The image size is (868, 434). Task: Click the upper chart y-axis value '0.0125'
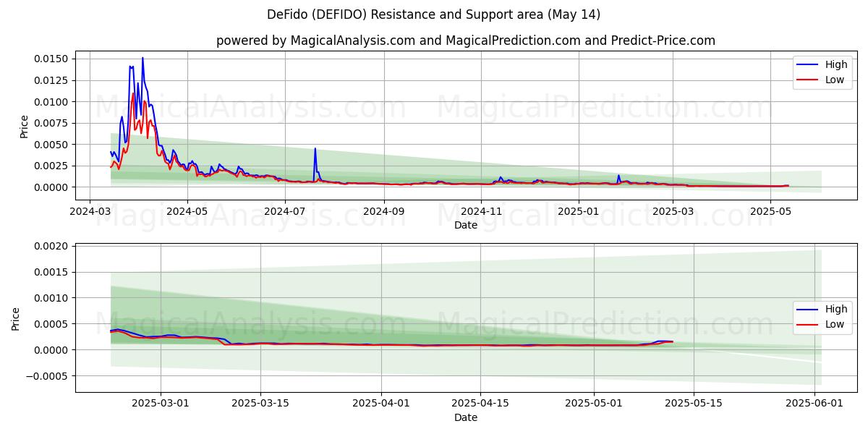pyautogui.click(x=53, y=80)
